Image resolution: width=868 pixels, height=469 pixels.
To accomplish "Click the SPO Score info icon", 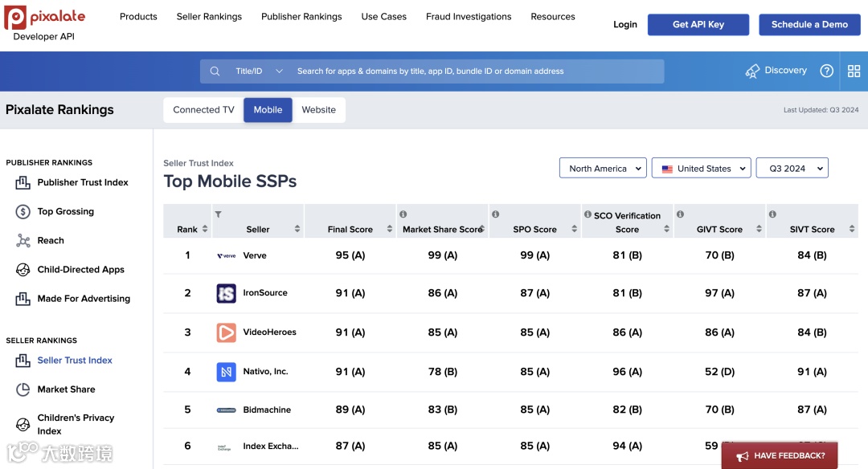I will 495,214.
